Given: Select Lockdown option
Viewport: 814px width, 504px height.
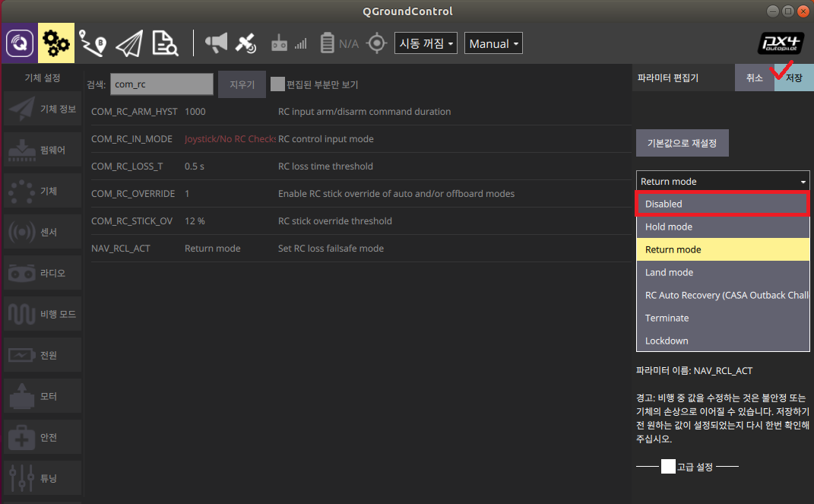Looking at the screenshot, I should pyautogui.click(x=723, y=341).
